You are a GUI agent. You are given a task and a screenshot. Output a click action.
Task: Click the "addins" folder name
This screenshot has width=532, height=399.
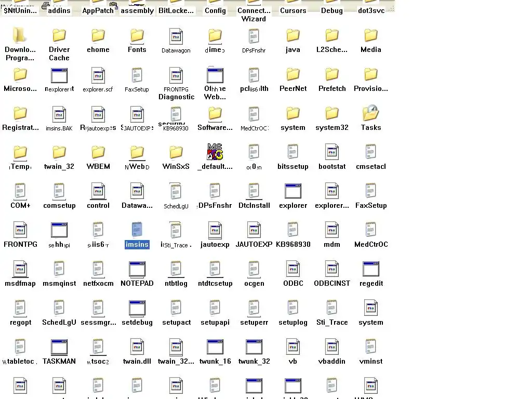[59, 10]
